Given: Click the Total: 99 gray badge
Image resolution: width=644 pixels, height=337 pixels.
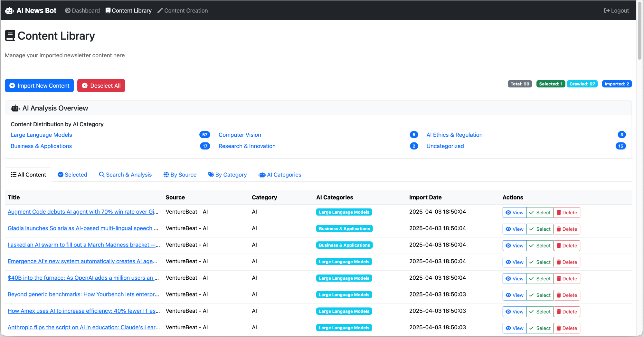Looking at the screenshot, I should (x=520, y=84).
